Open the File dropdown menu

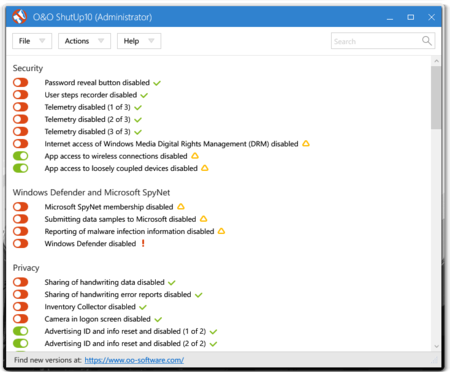(32, 41)
